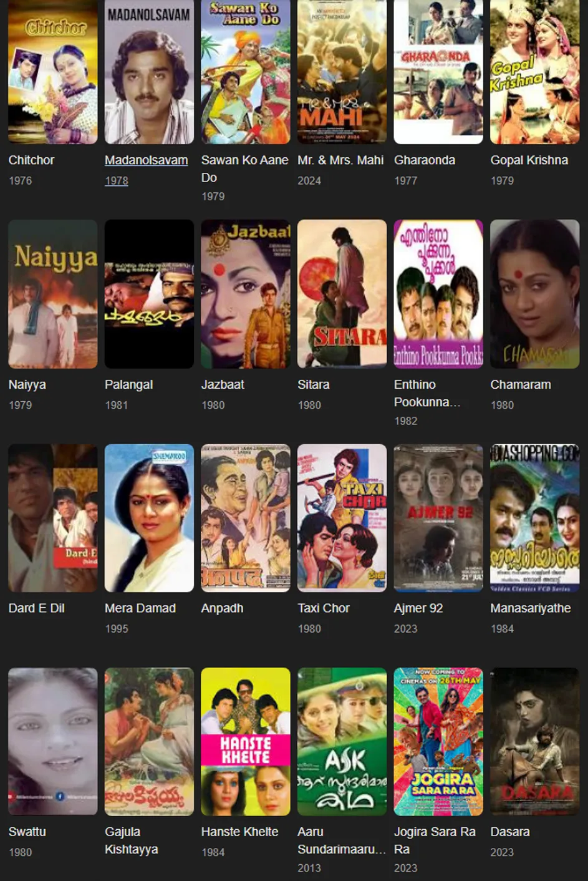The height and width of the screenshot is (881, 588).
Task: Select the Enthino Pookunna poster
Action: point(438,294)
